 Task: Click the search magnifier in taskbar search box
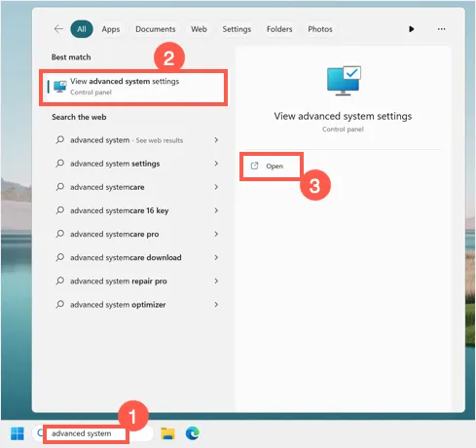click(40, 432)
